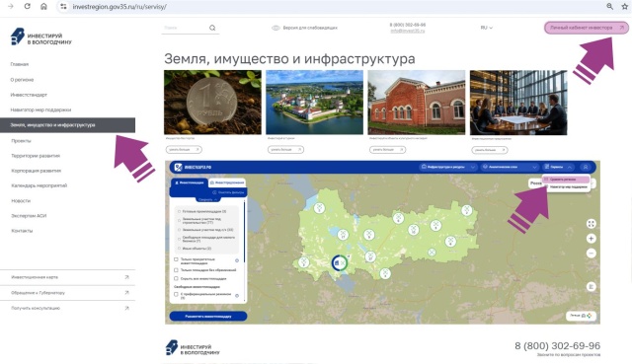
Task: Select Готовые промплощадки radio option
Action: pos(180,211)
